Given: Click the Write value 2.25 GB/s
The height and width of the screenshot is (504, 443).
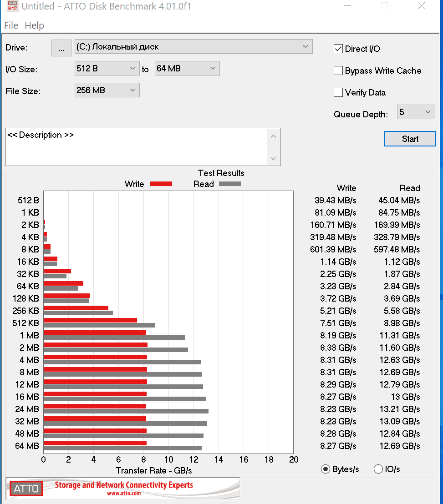Looking at the screenshot, I should tap(338, 274).
